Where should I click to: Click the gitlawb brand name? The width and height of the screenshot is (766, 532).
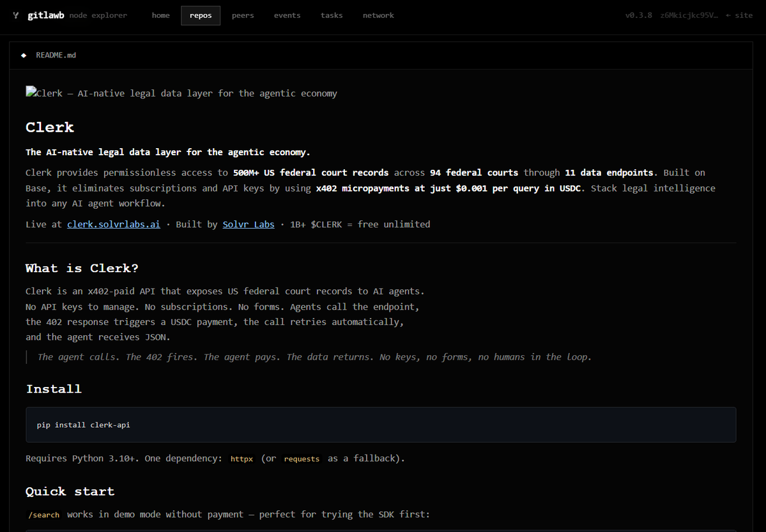coord(45,15)
